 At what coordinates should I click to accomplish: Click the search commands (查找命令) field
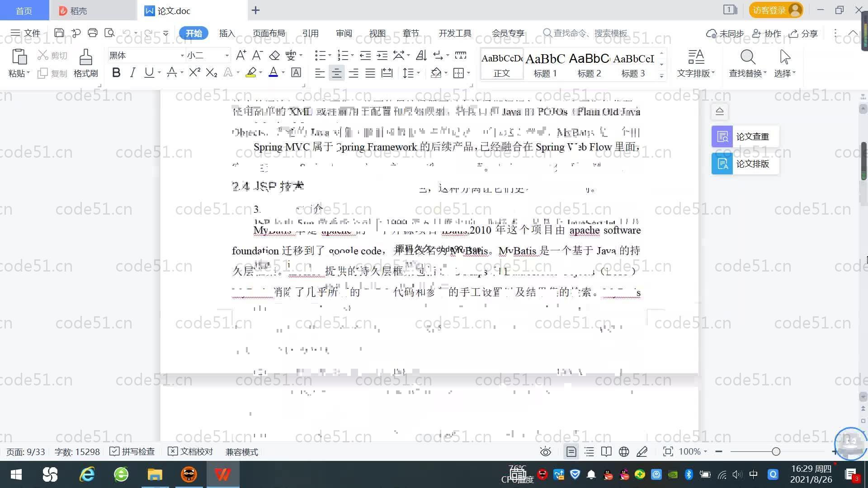[x=585, y=33]
